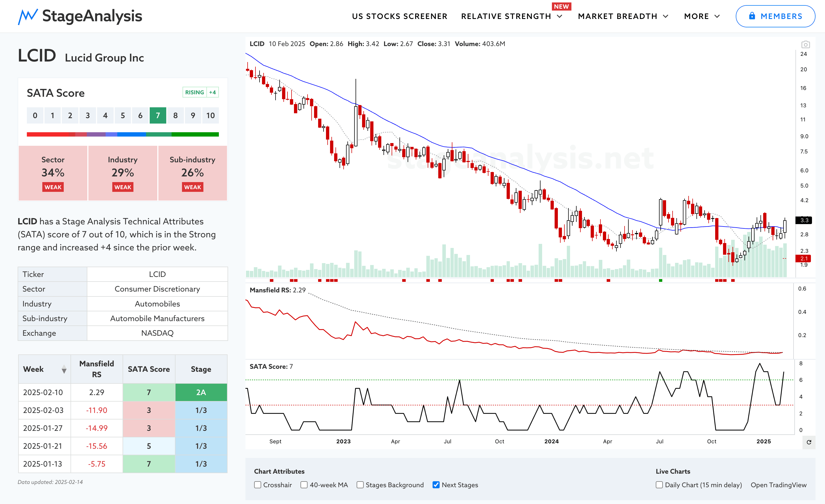Click the SATA Score: 7 chart label
This screenshot has height=504, width=825.
coord(271,367)
